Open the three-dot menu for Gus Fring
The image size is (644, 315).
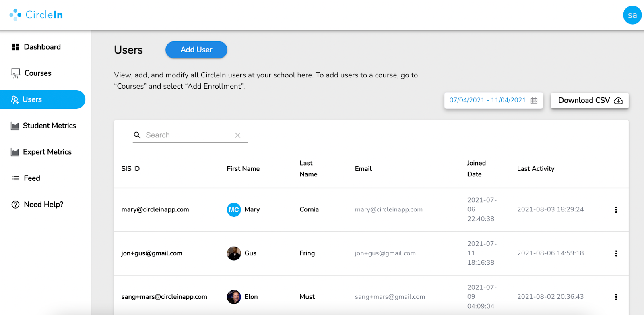pyautogui.click(x=616, y=253)
